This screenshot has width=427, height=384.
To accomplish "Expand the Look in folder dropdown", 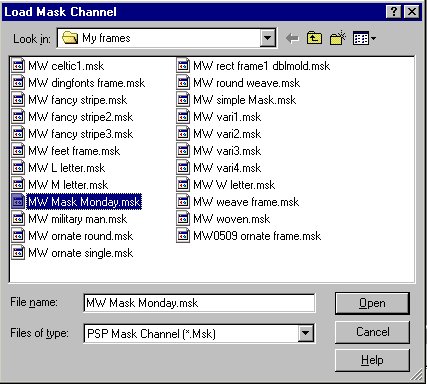I will (x=267, y=38).
